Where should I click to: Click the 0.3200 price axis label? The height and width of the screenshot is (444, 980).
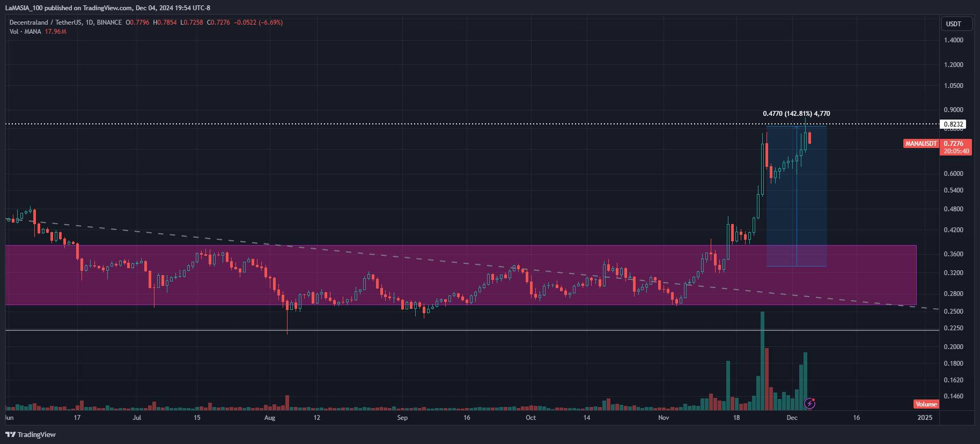[953, 273]
